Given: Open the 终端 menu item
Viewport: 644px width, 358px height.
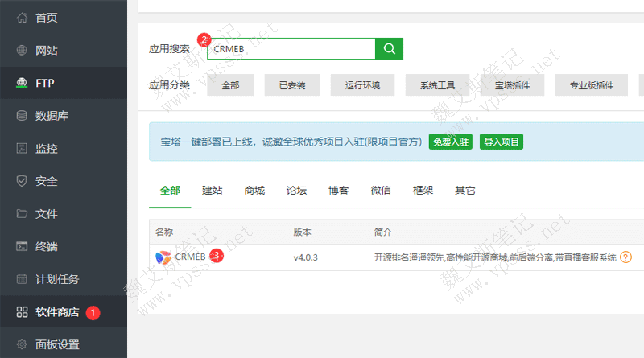Looking at the screenshot, I should pos(64,246).
